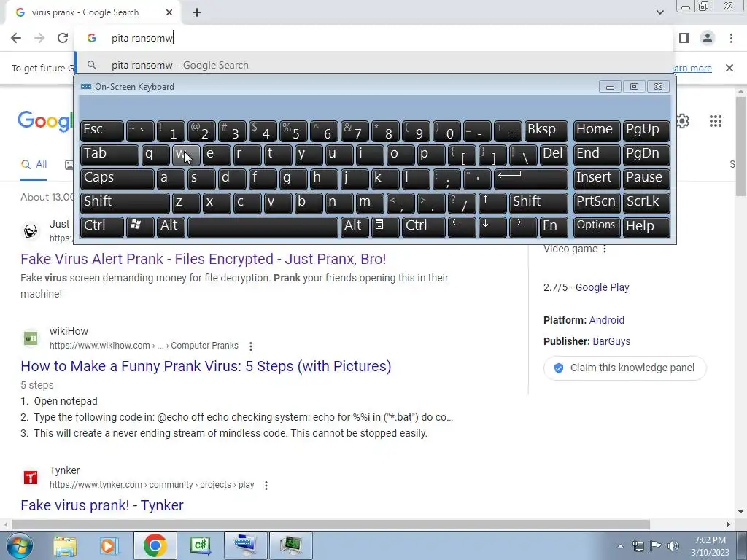Open Fake virus prank Tynker link
Screen dimensions: 747x560
pos(102,505)
